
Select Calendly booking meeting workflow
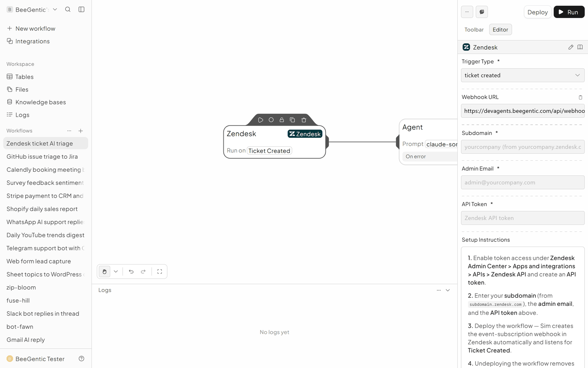point(46,170)
